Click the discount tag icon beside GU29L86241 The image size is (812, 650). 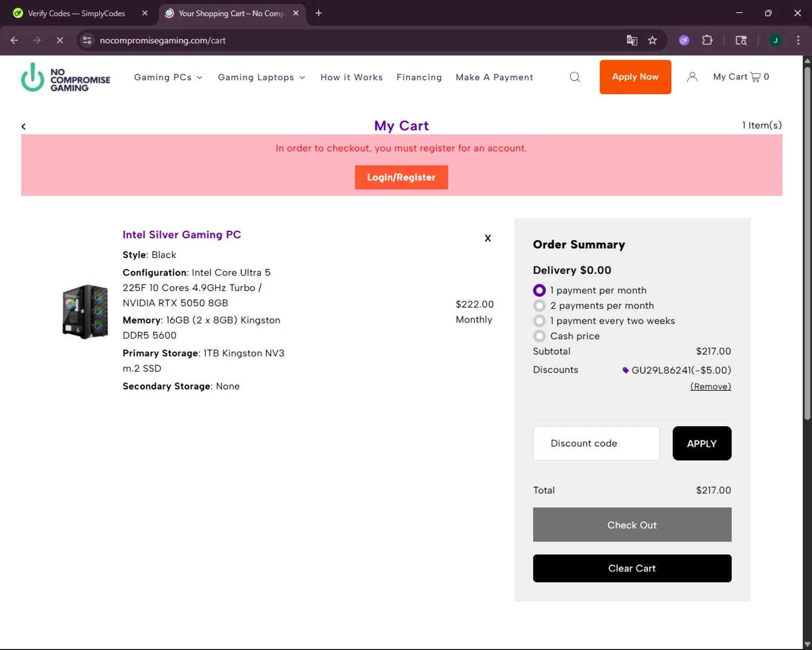(625, 370)
